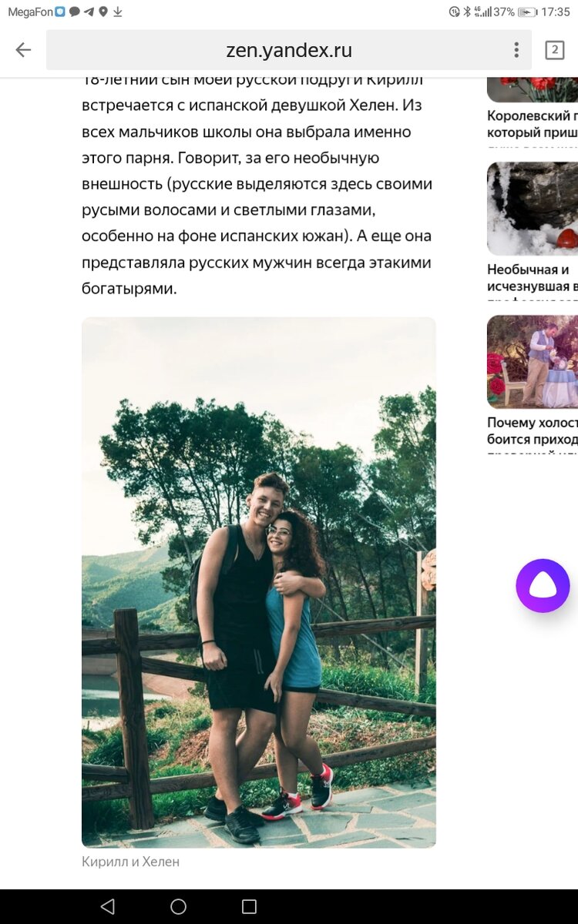Tap the snowy cave article thumbnail
Image resolution: width=578 pixels, height=924 pixels.
pyautogui.click(x=533, y=208)
